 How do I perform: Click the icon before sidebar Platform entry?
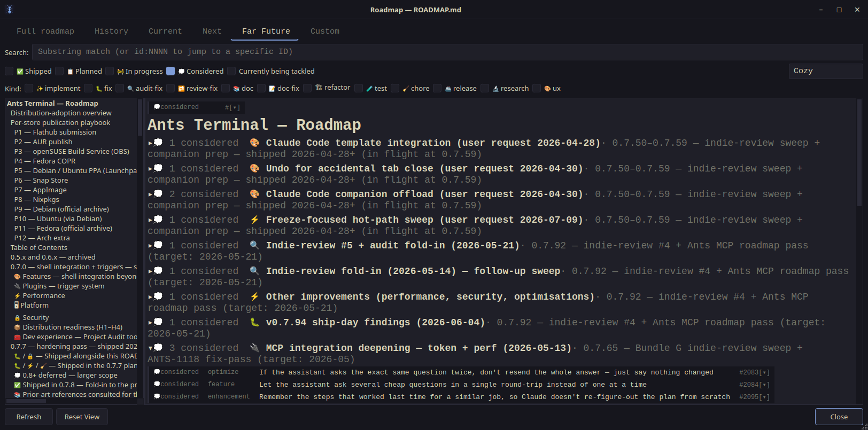17,306
